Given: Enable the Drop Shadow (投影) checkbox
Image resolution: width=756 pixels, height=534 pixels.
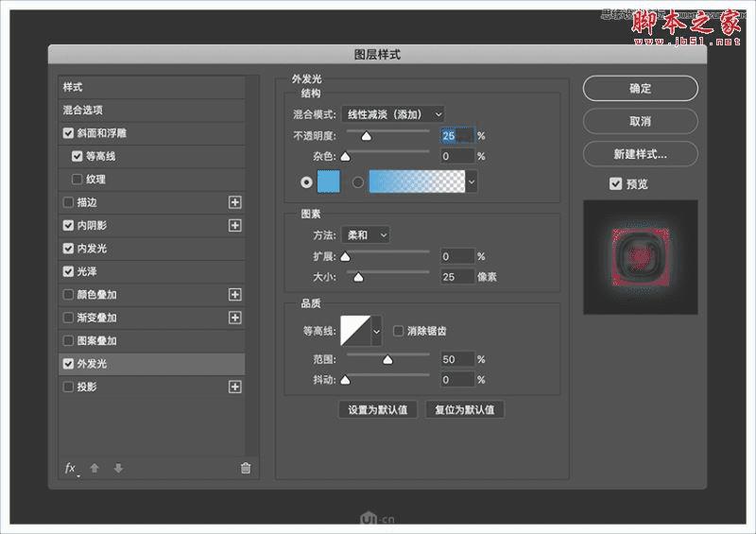Looking at the screenshot, I should click(x=68, y=387).
